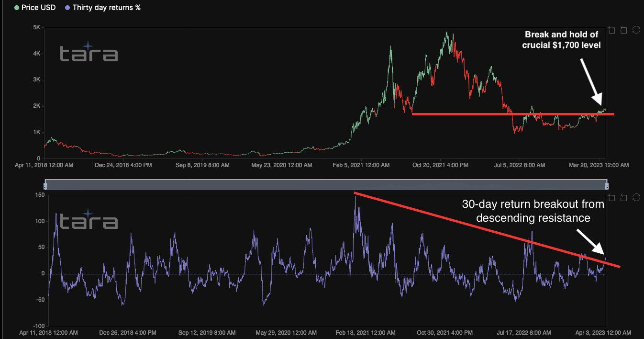Click zoom reset icon on returns chart

click(x=623, y=197)
